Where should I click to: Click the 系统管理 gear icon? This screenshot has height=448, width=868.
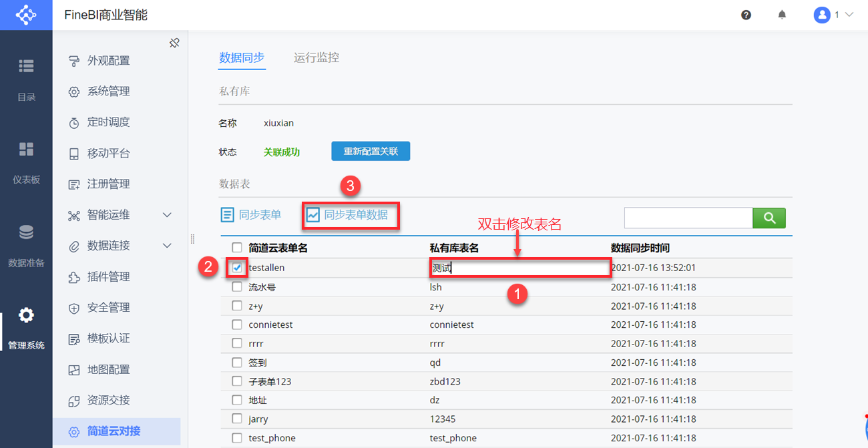74,91
